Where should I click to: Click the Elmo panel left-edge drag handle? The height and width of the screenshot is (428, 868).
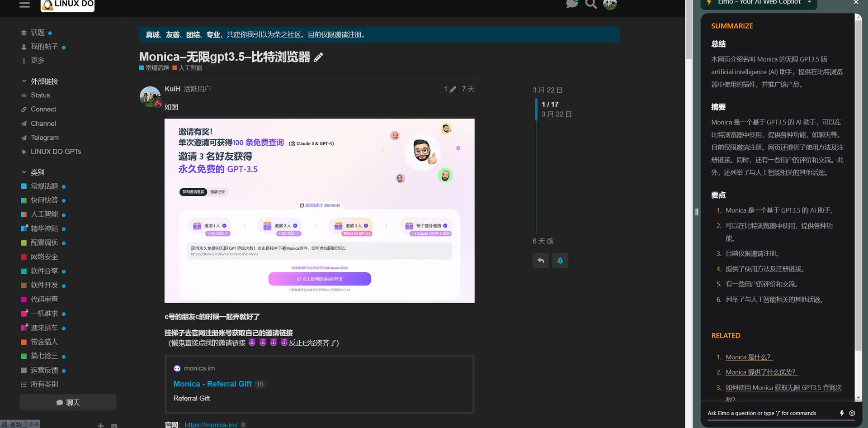pyautogui.click(x=697, y=212)
